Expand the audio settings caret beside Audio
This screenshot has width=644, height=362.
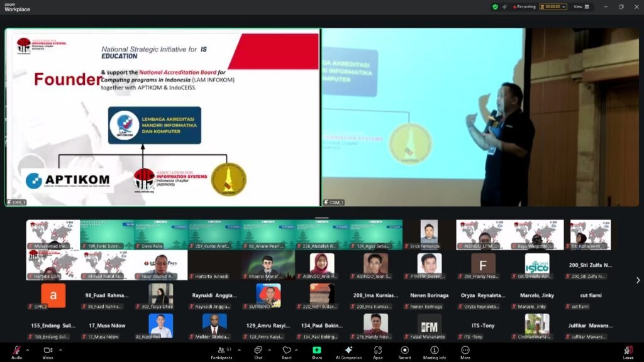[28, 350]
